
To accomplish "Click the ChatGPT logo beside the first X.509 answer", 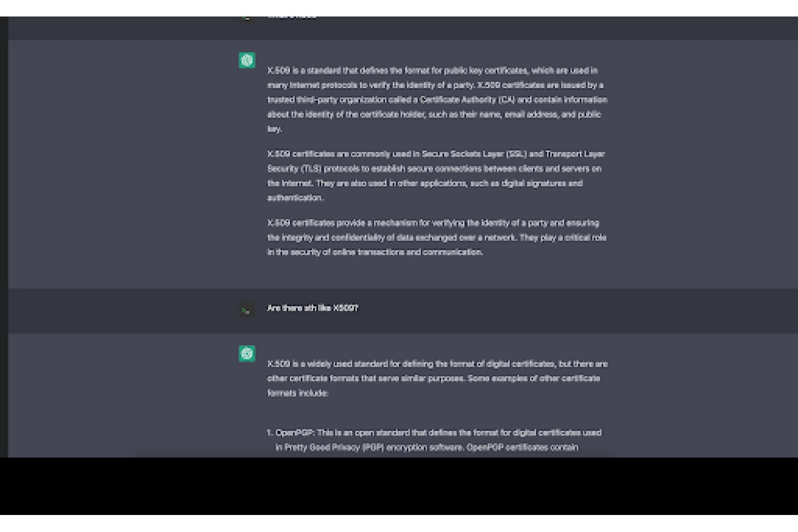I will (x=247, y=60).
